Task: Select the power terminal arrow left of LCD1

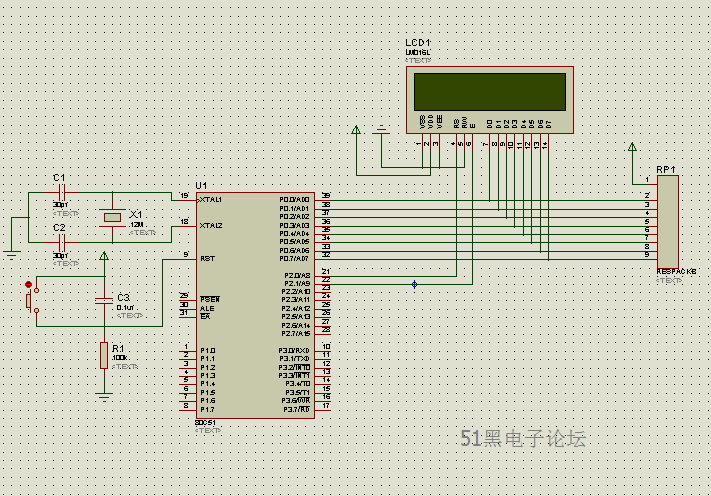Action: 356,131
